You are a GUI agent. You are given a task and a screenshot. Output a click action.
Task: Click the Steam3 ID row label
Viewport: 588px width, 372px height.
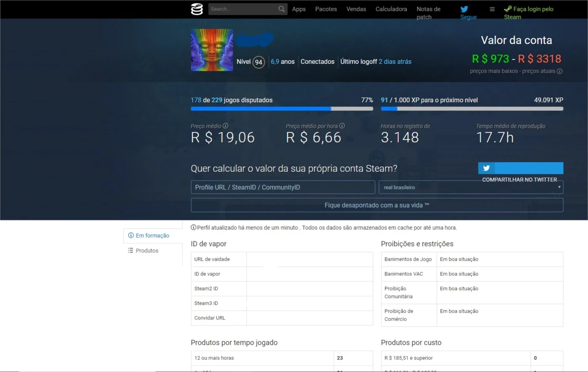click(206, 303)
